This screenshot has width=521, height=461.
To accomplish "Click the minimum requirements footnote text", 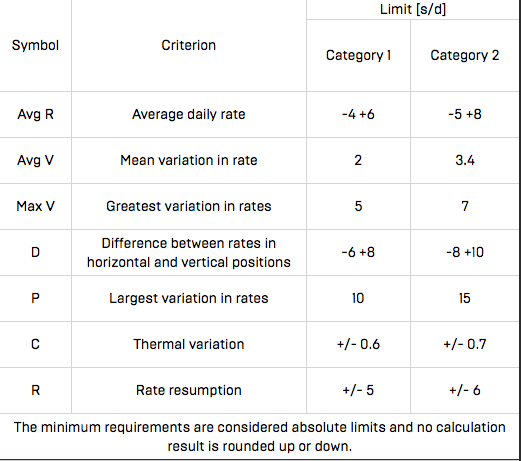I will coord(260,437).
